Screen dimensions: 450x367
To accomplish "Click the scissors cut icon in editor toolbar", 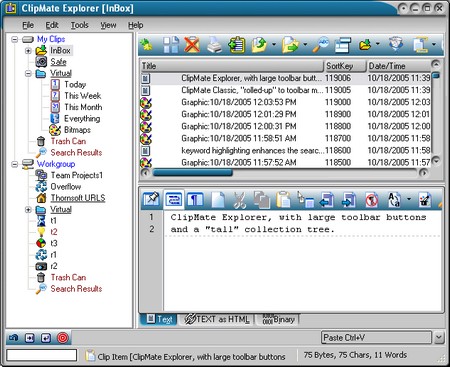I will coord(239,200).
